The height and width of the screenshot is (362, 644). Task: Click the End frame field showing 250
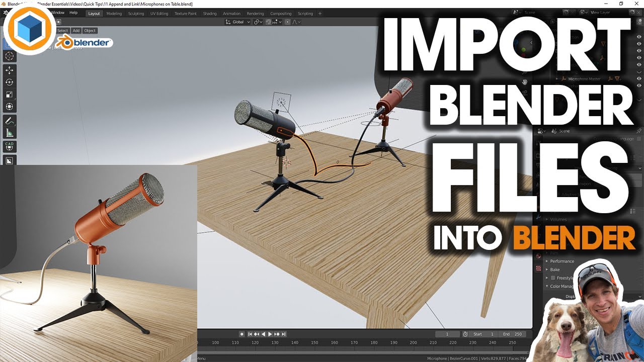(513, 334)
